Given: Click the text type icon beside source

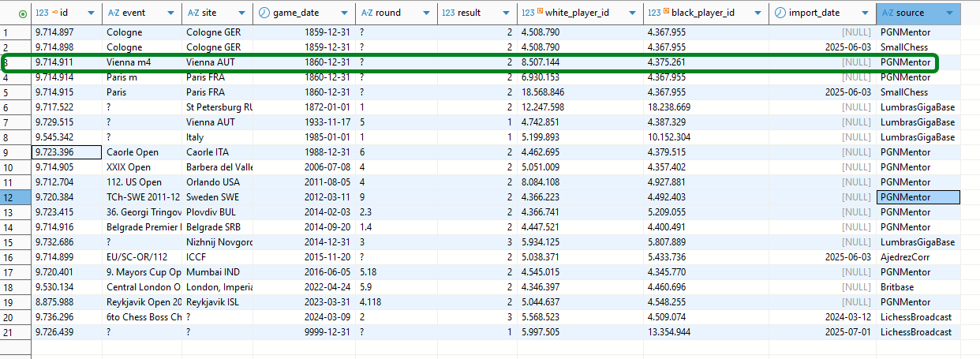Looking at the screenshot, I should (x=888, y=13).
